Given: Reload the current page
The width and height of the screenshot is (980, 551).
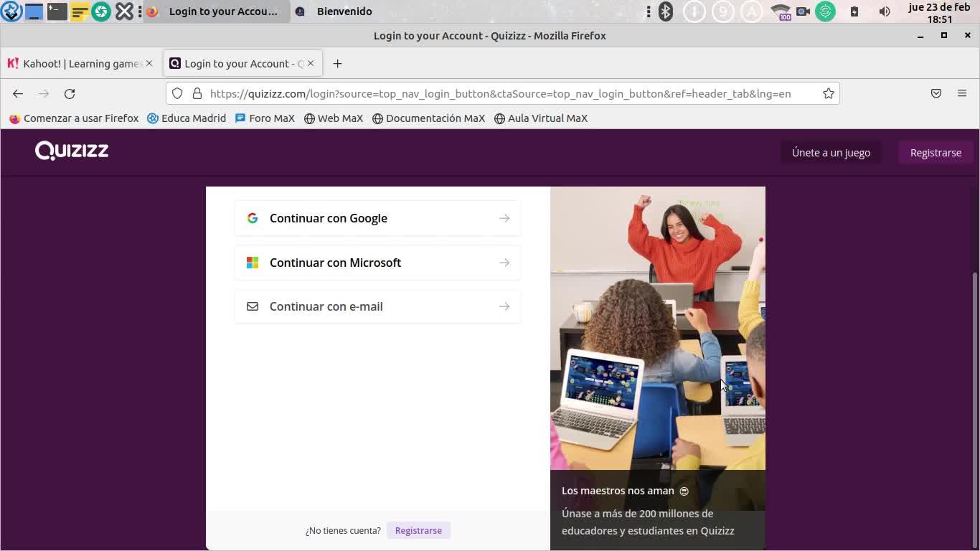Looking at the screenshot, I should [70, 93].
